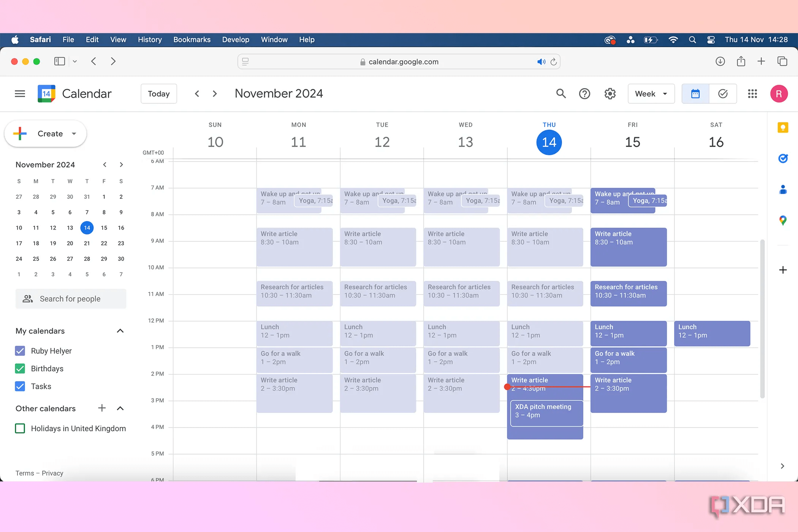
Task: Open Google Tasks side panel
Action: point(783,158)
